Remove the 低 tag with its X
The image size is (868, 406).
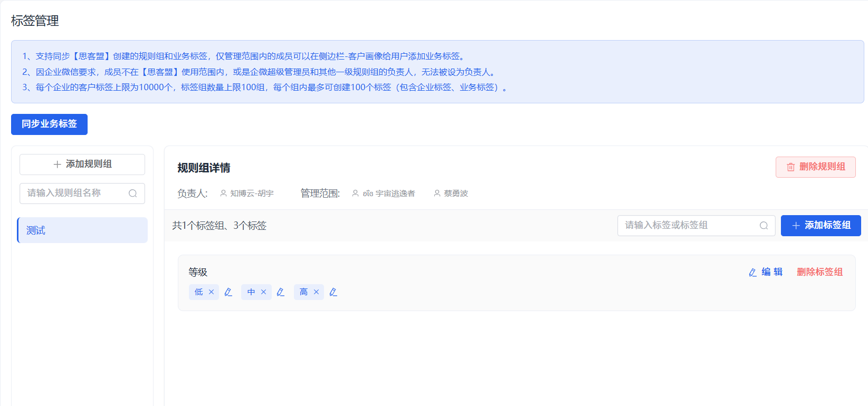[211, 292]
